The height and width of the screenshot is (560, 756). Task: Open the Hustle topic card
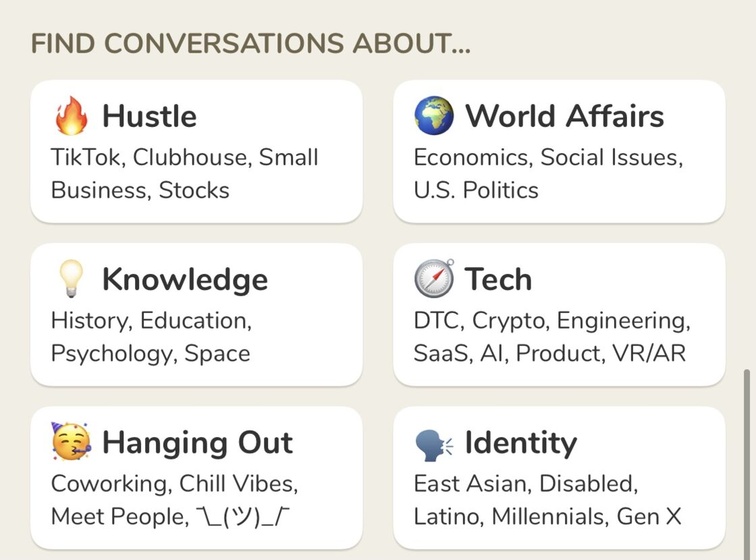pos(196,151)
